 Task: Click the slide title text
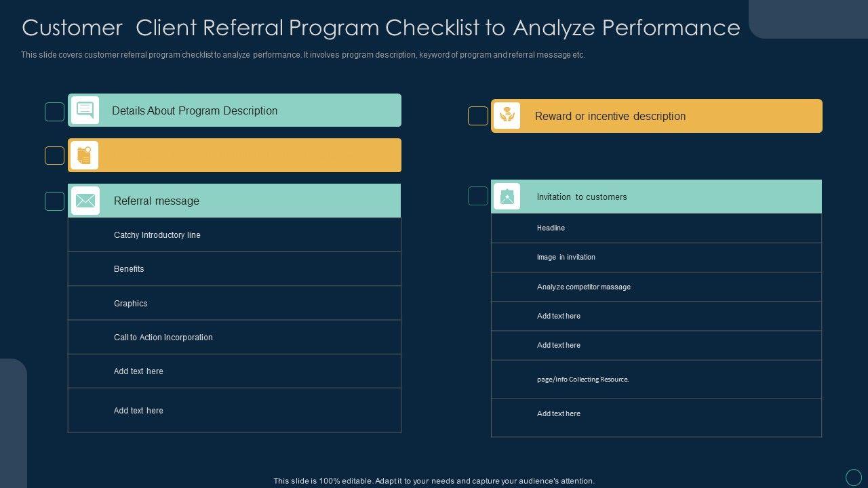tap(381, 28)
